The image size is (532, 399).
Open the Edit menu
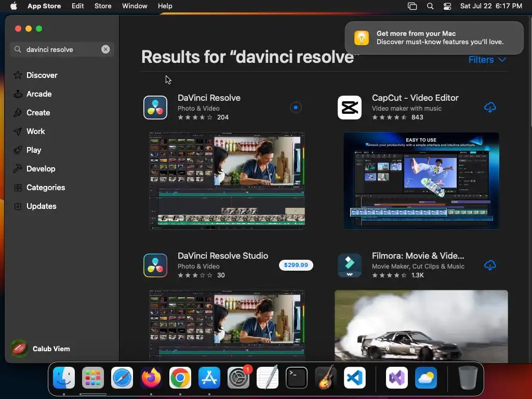[x=78, y=6]
